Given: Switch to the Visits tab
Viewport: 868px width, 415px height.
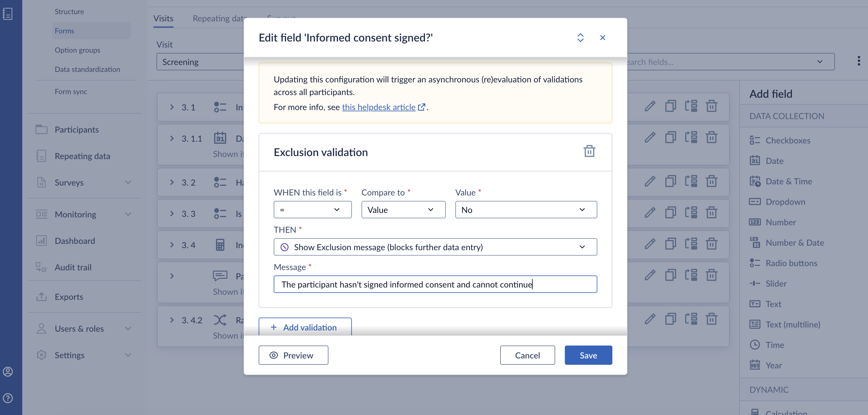Looking at the screenshot, I should click(x=163, y=18).
